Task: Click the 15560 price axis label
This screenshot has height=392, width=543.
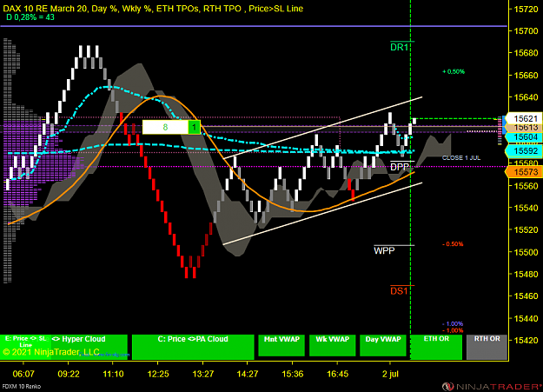Action: coord(526,186)
